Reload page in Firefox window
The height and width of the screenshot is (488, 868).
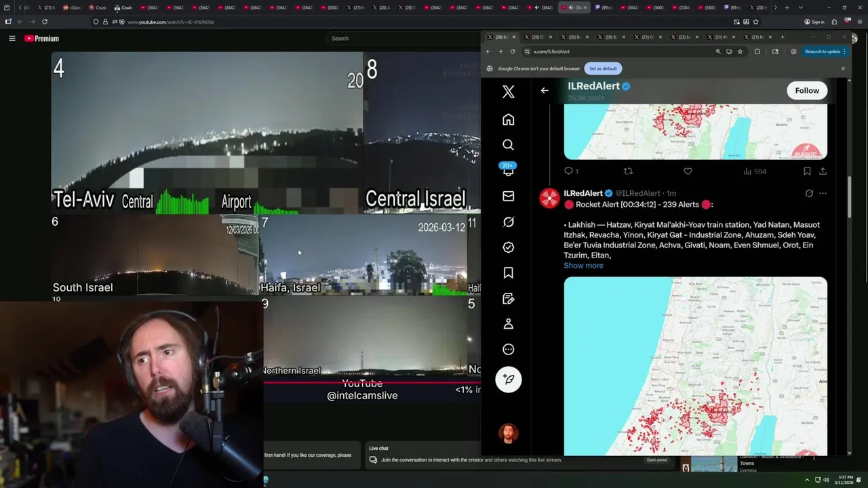[45, 22]
